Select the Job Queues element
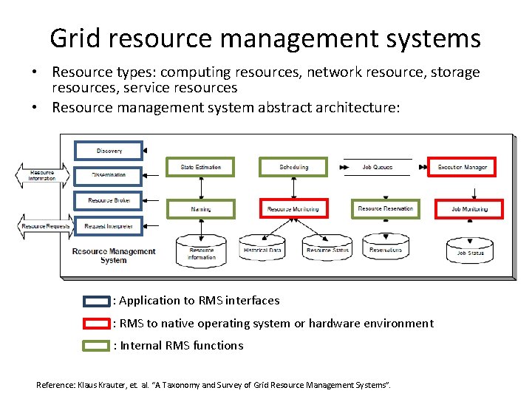The image size is (532, 399). (378, 167)
